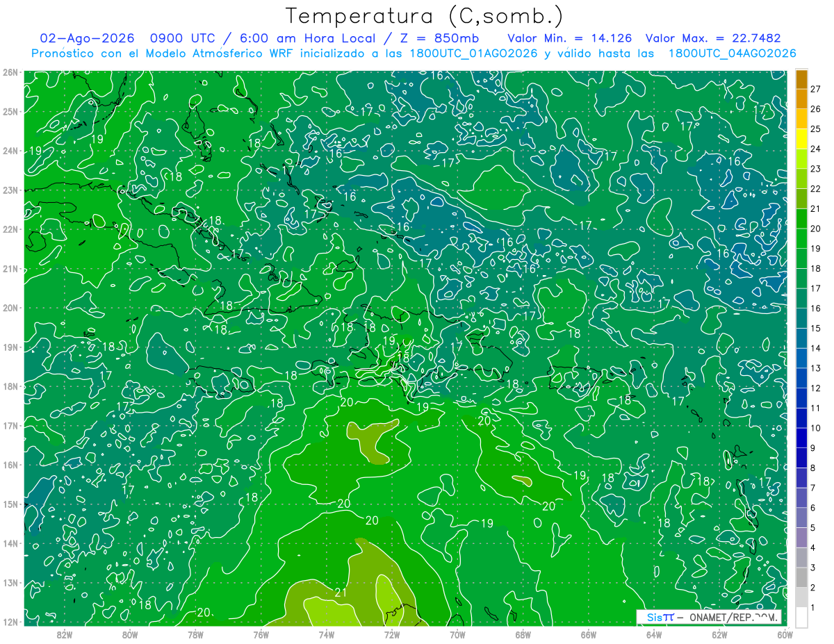834x644 pixels.
Task: Click the color bar scale label 22
Action: tap(817, 189)
